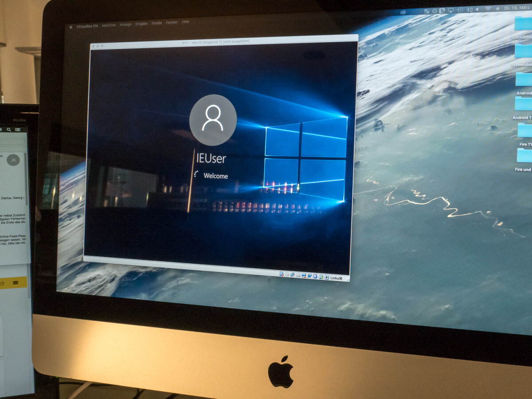Click the Wi-Fi icon in menu bar
The height and width of the screenshot is (399, 532).
[488, 9]
